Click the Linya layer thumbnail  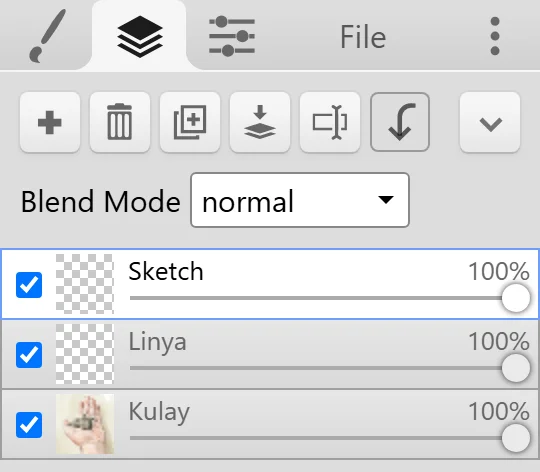85,354
